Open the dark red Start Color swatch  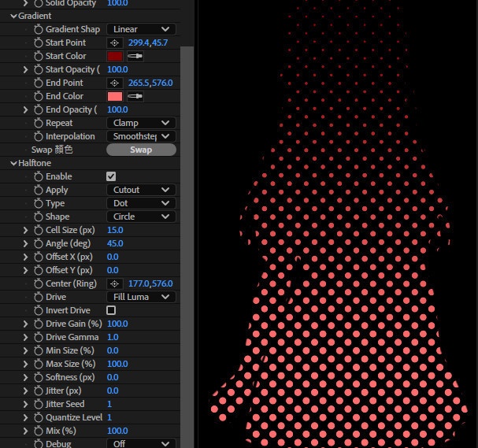coord(115,57)
